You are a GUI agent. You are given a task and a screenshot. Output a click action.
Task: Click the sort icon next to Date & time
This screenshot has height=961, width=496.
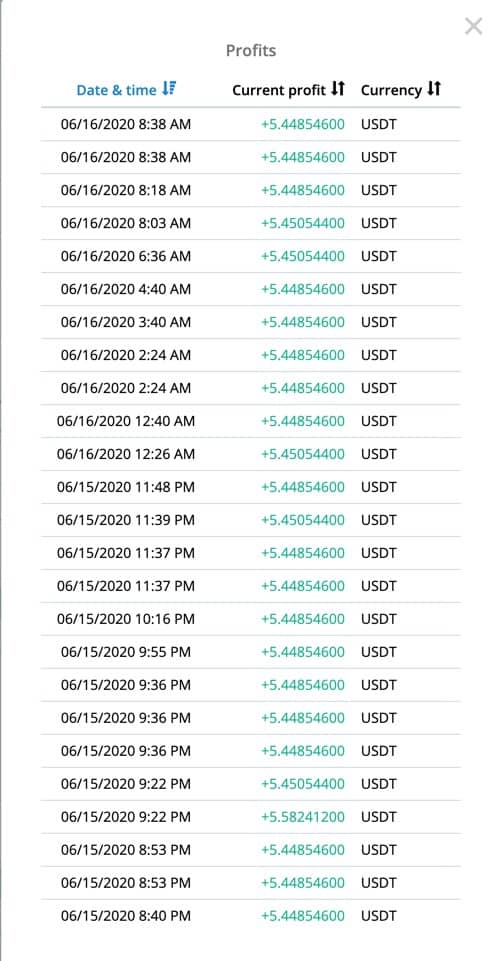point(169,89)
